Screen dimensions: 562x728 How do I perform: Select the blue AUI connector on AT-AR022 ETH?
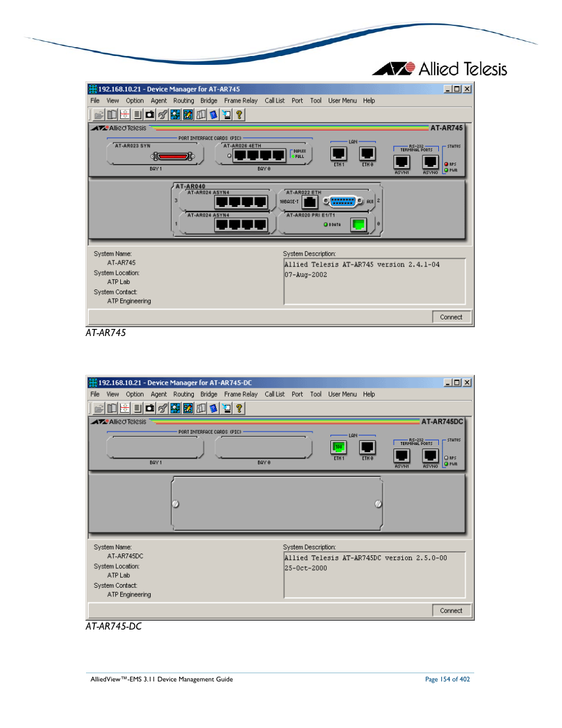pyautogui.click(x=343, y=202)
